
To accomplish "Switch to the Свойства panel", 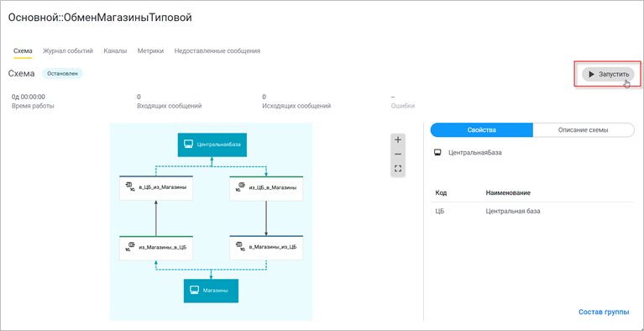I will point(481,130).
